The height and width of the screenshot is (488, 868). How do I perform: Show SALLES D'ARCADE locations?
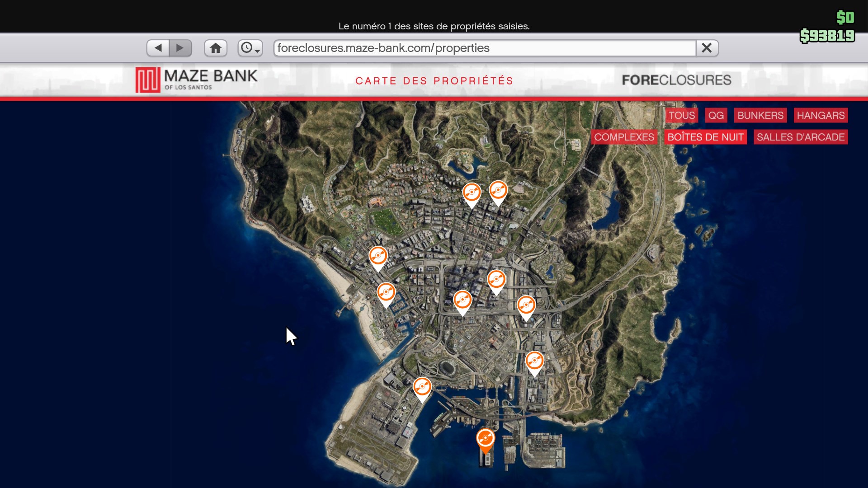800,137
